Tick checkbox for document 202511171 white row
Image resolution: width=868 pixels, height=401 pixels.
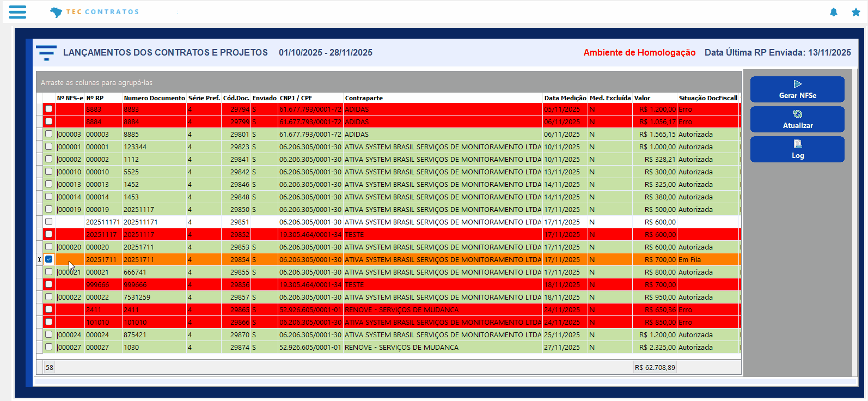coord(49,222)
